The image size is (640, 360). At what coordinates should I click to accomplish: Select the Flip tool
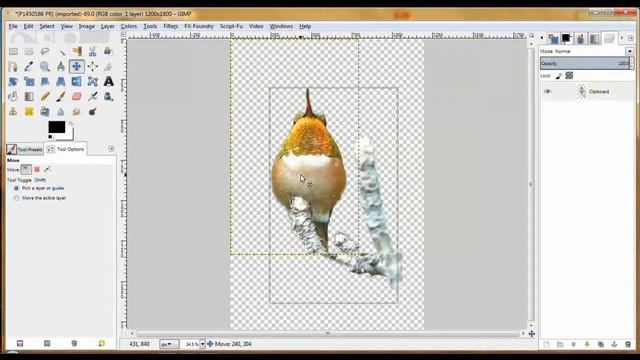coord(77,82)
